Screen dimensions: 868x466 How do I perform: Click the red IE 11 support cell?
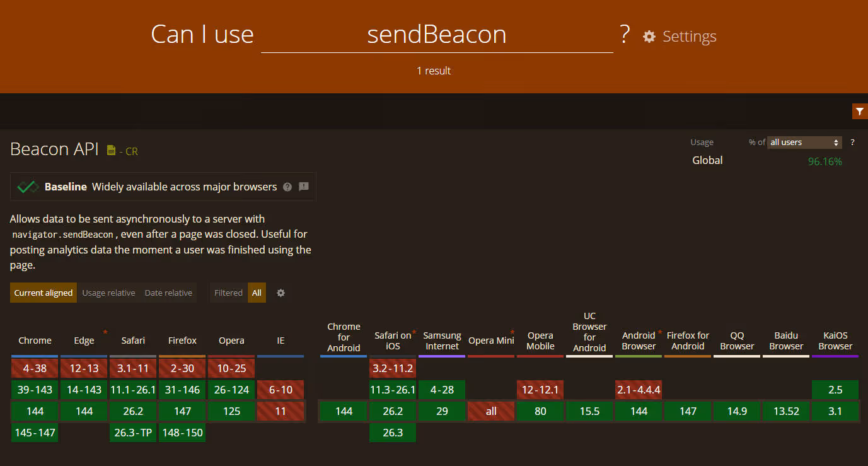281,411
